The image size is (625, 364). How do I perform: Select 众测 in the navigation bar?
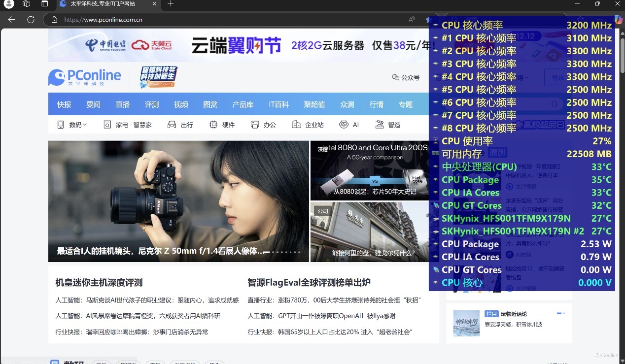pyautogui.click(x=347, y=104)
